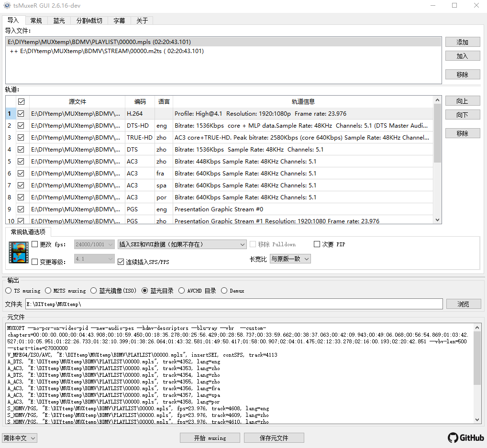This screenshot has height=448, width=487.
Task: Click the 浏览 browse button
Action: [464, 304]
